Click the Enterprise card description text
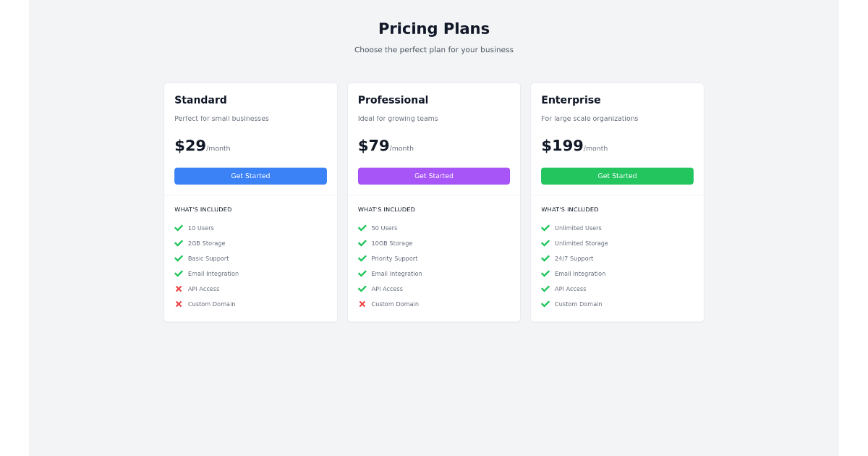Viewport: 868px width, 456px height. [590, 118]
